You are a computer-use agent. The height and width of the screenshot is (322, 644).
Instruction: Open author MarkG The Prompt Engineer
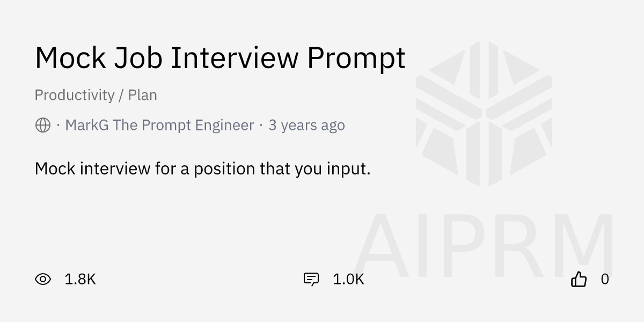coord(159,126)
